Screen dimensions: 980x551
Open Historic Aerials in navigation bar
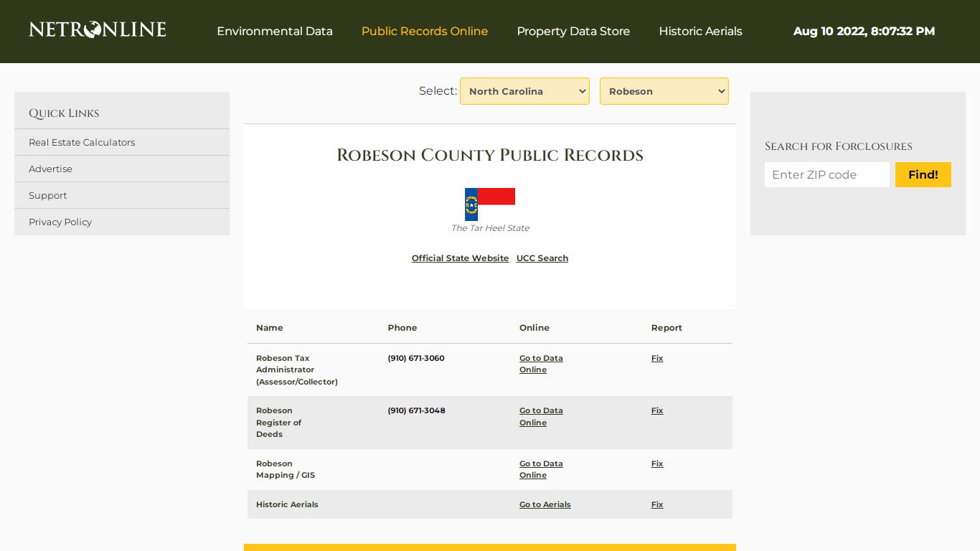pyautogui.click(x=700, y=32)
